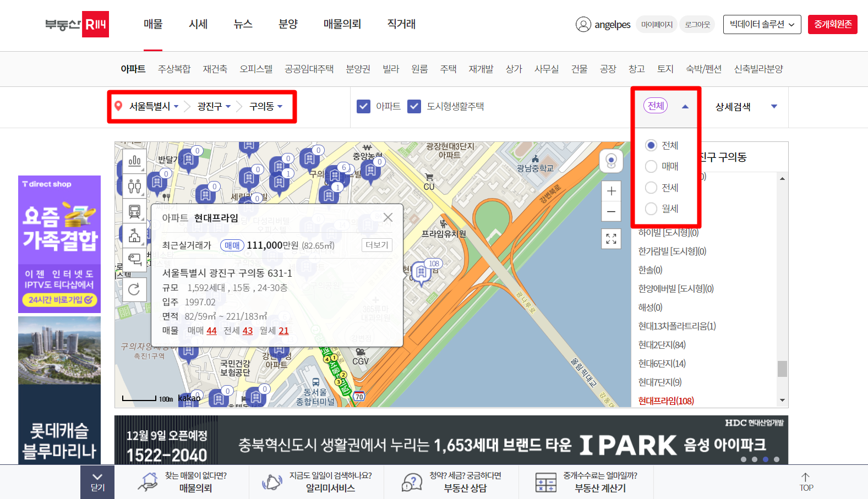Viewport: 868px width, 499px height.
Task: Click 더보기 in the price popup
Action: pyautogui.click(x=377, y=245)
